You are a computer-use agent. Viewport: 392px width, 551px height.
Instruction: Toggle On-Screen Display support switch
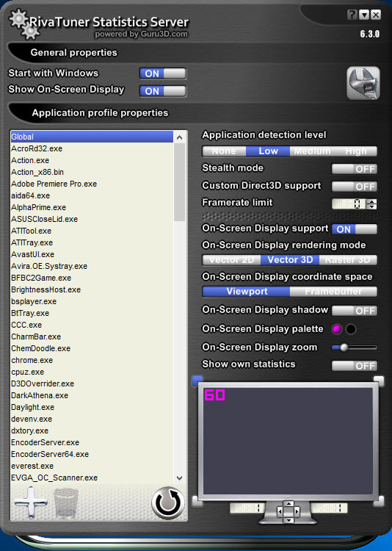(355, 229)
